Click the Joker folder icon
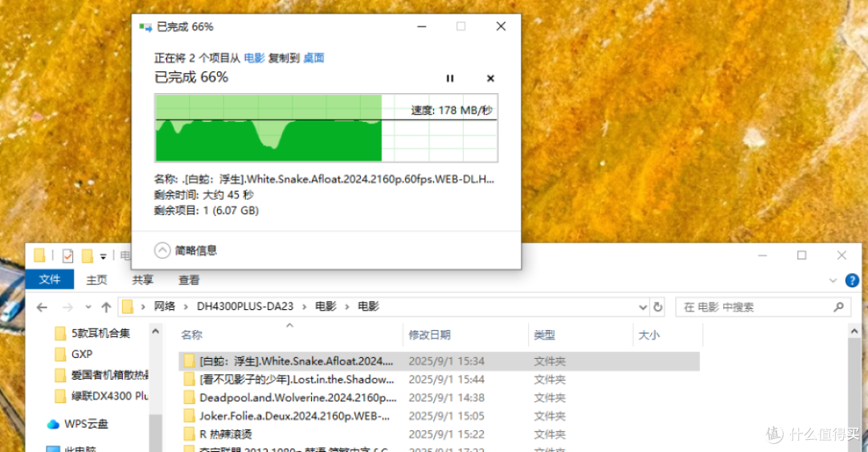868x452 pixels. pyautogui.click(x=190, y=416)
